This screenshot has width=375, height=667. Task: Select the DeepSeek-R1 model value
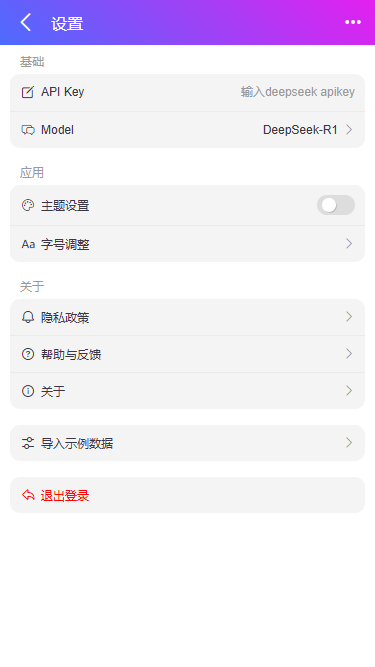point(300,130)
